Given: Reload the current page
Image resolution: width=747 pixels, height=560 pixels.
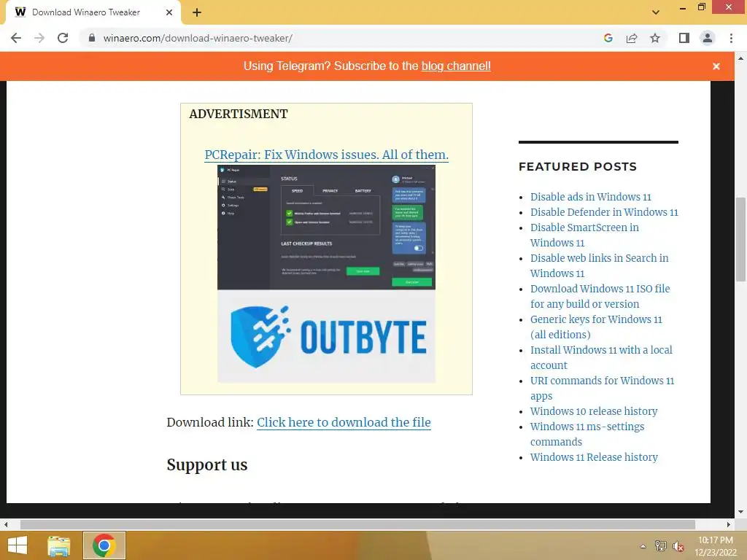Looking at the screenshot, I should 63,38.
